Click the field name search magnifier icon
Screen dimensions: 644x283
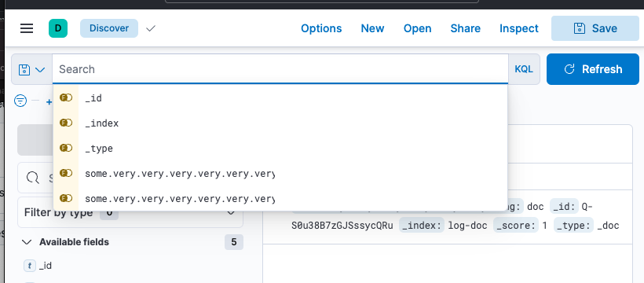(32, 178)
